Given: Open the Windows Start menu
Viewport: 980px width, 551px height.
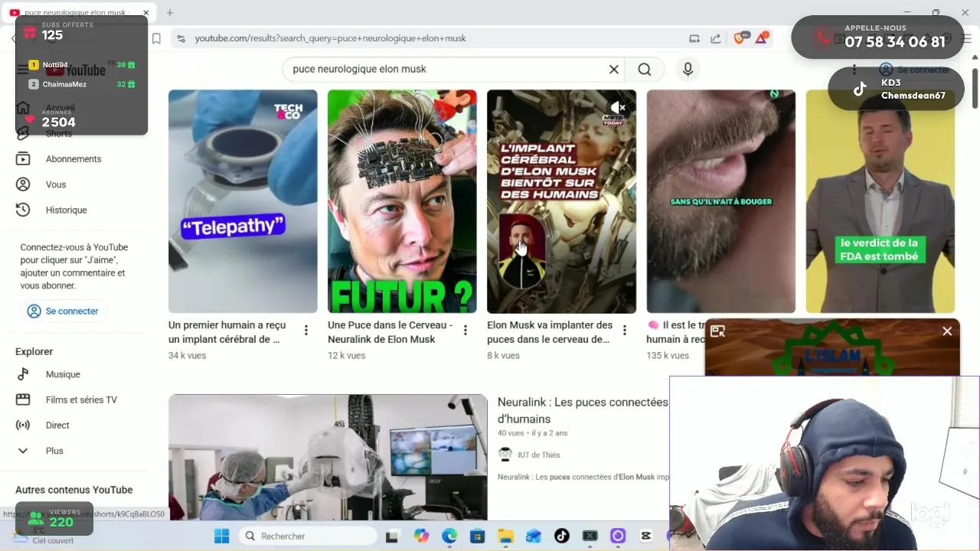Looking at the screenshot, I should point(221,536).
